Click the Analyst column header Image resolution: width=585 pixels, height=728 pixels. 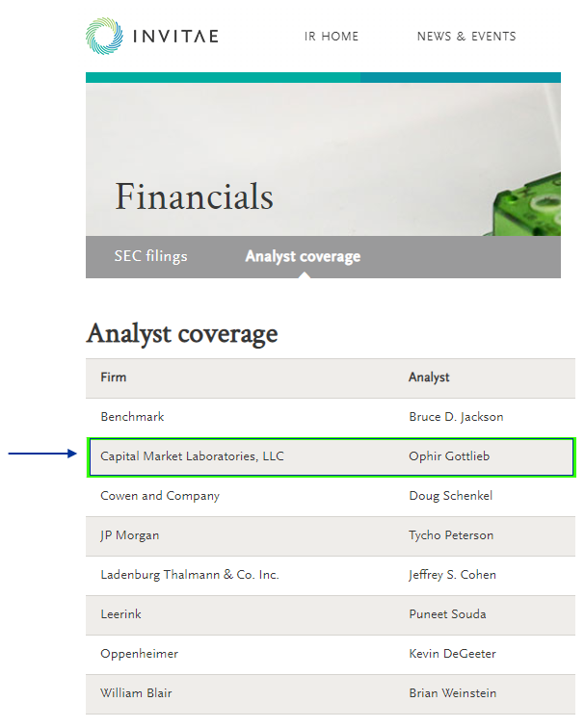(x=429, y=377)
